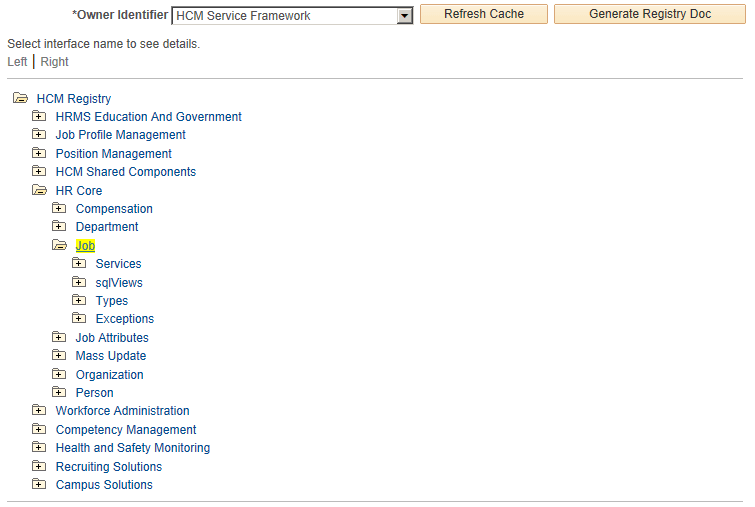This screenshot has height=507, width=755.
Task: Click the Refresh Cache button
Action: [x=483, y=14]
